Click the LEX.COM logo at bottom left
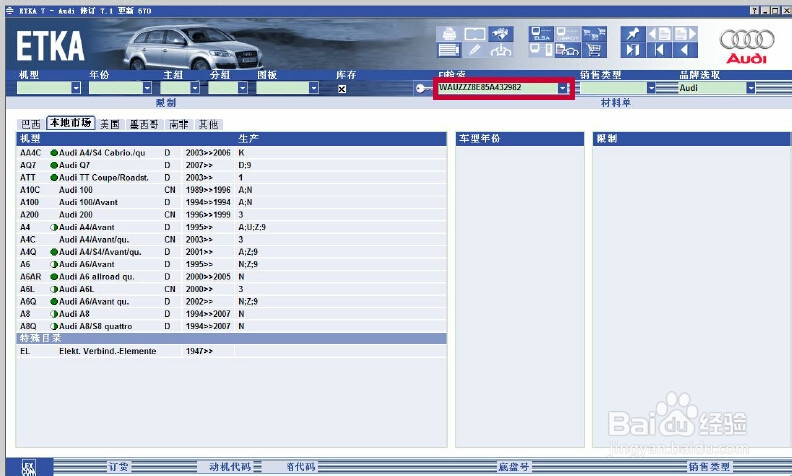 coord(29,467)
